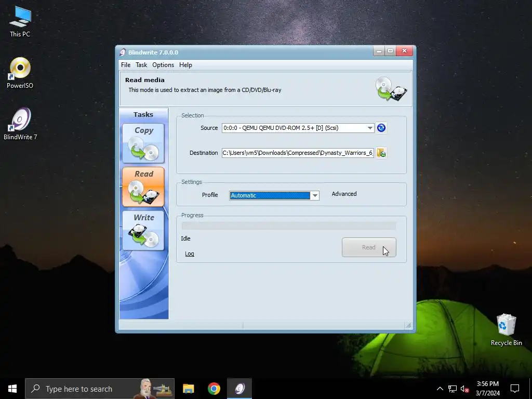
Task: Close the Blindwrite window
Action: 404,51
